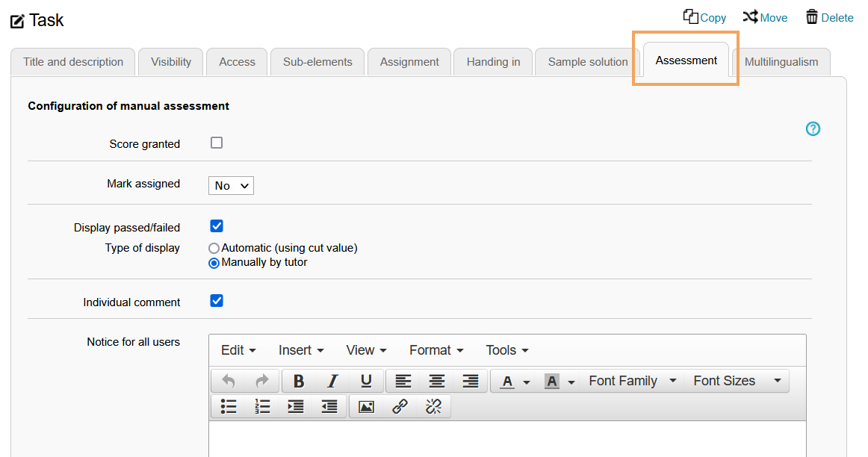The width and height of the screenshot is (868, 457).
Task: Click the insert link icon
Action: click(x=400, y=406)
